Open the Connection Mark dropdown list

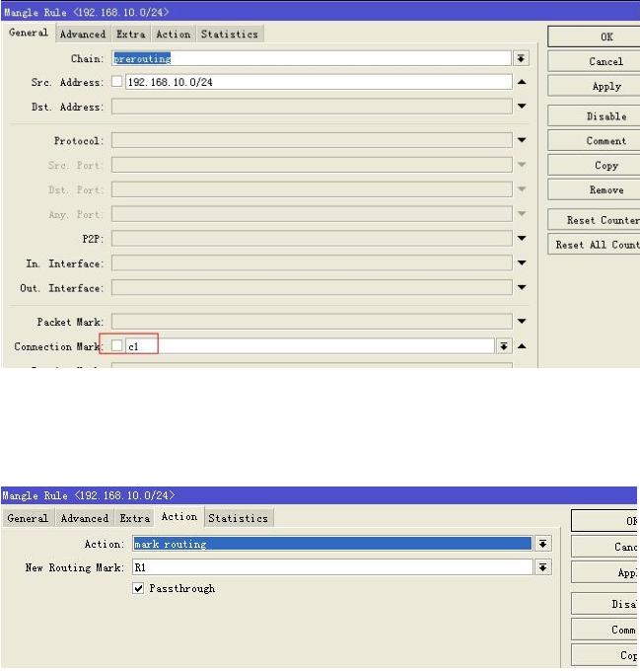[504, 345]
